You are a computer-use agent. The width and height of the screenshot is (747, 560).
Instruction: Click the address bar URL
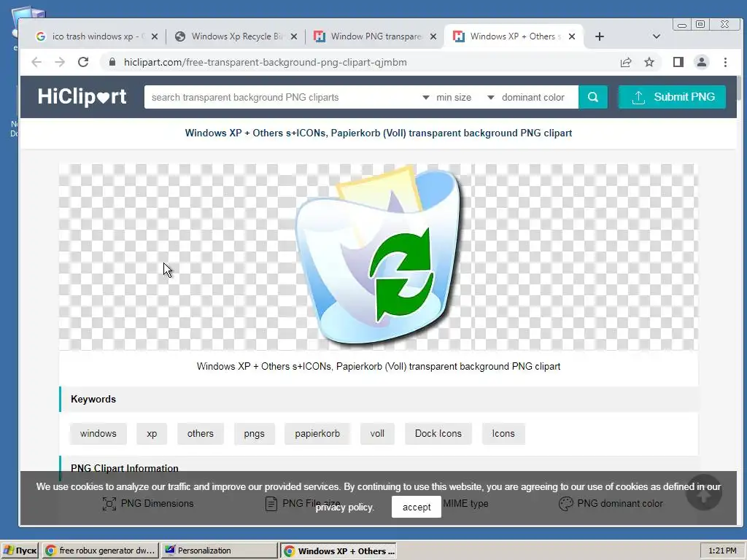pos(265,63)
